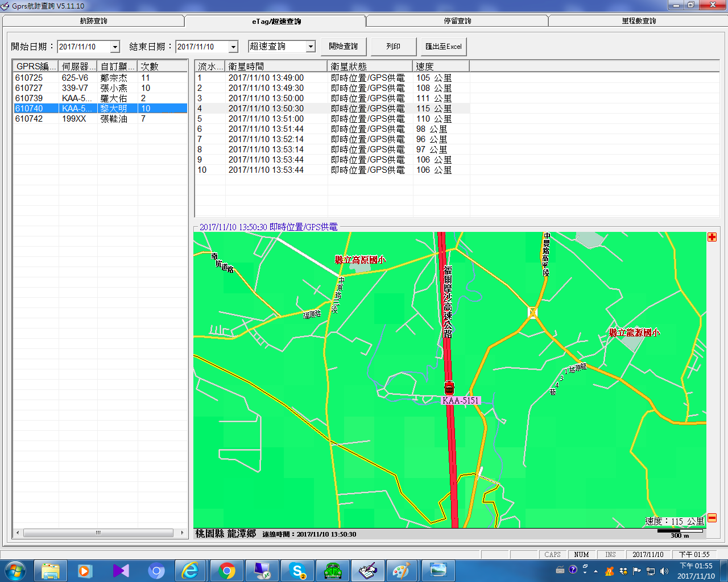728x582 pixels.
Task: Select vehicle row 610742 張鞋油
Action: [x=100, y=119]
